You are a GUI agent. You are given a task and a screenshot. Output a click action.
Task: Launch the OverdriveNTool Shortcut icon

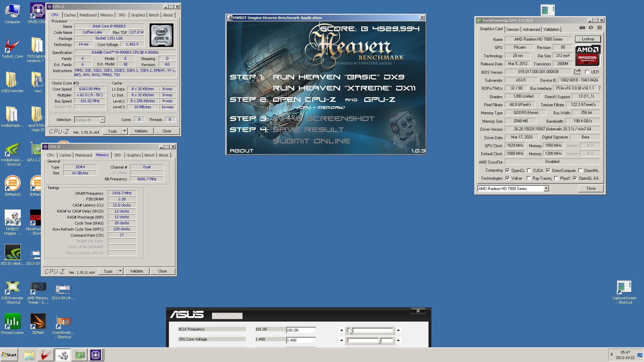click(63, 327)
